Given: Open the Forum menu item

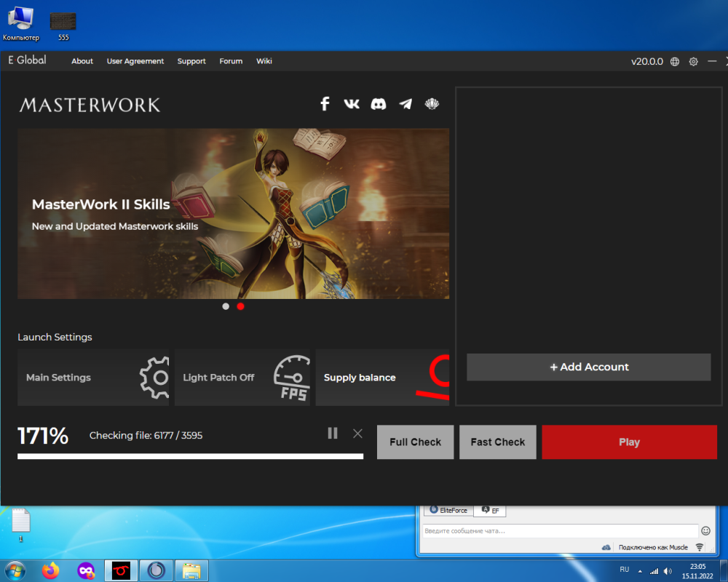Looking at the screenshot, I should (231, 61).
